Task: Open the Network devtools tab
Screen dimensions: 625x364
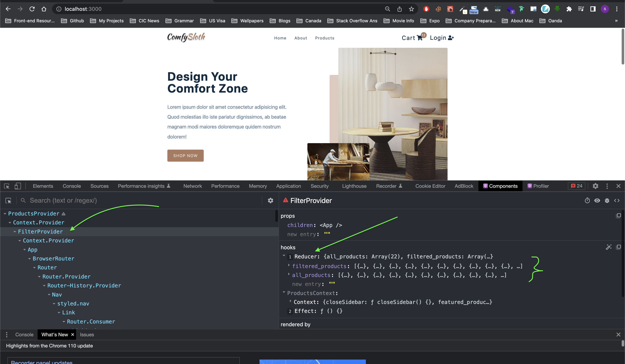Action: (x=193, y=186)
